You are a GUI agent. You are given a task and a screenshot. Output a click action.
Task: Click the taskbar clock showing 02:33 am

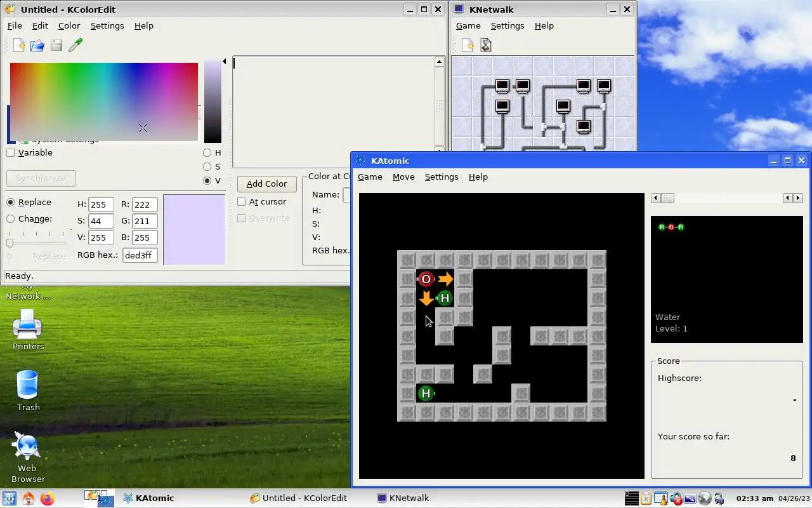755,498
